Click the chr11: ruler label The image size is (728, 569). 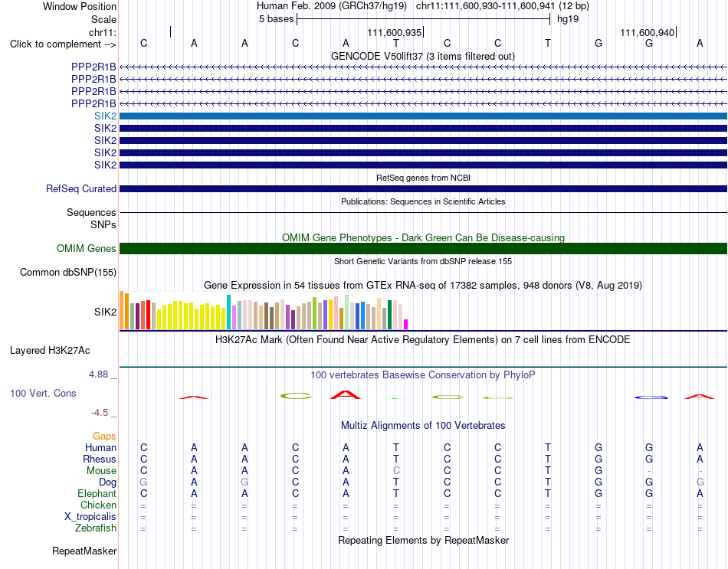point(103,32)
